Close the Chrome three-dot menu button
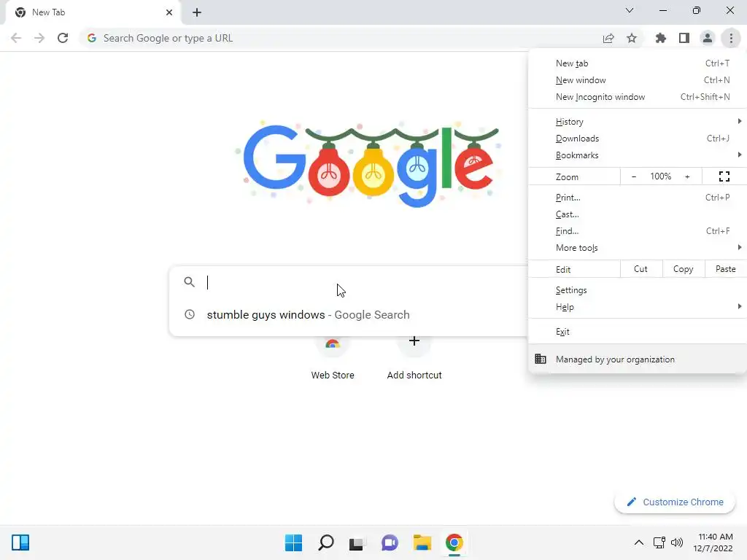The image size is (747, 560). pos(731,38)
